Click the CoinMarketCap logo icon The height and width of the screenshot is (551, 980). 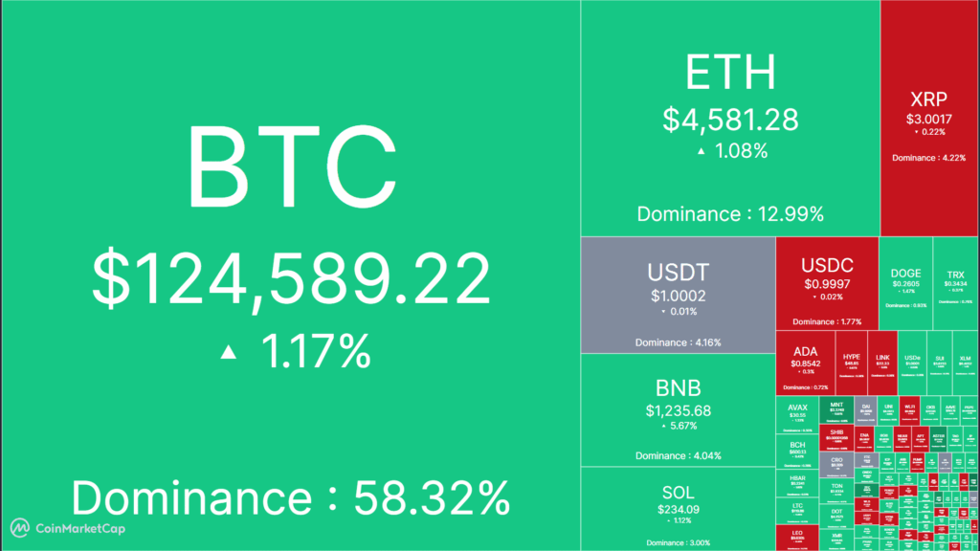(x=19, y=527)
